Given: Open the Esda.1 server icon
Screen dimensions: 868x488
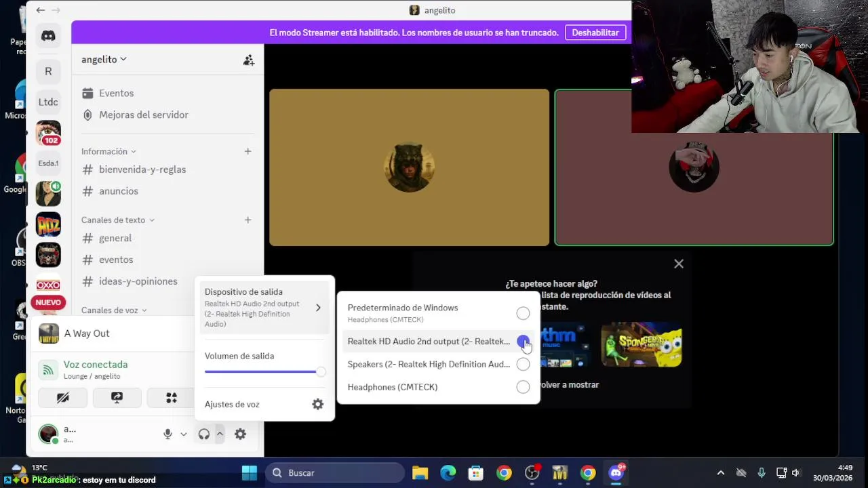Looking at the screenshot, I should [48, 163].
